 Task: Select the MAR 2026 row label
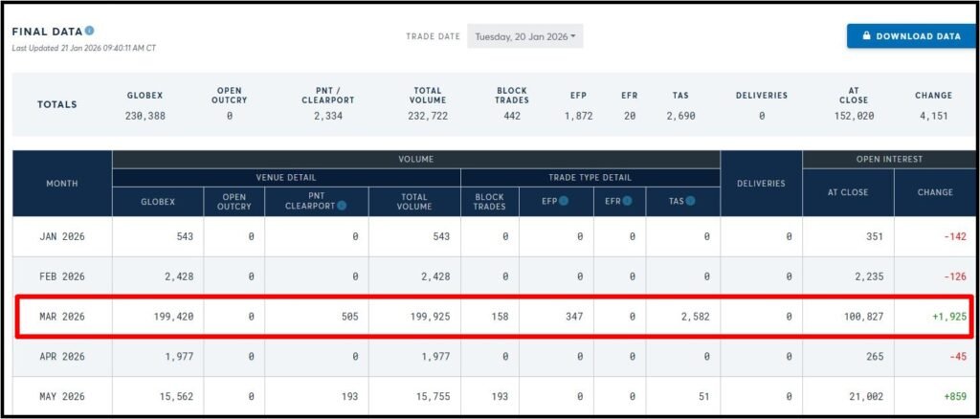coord(62,317)
